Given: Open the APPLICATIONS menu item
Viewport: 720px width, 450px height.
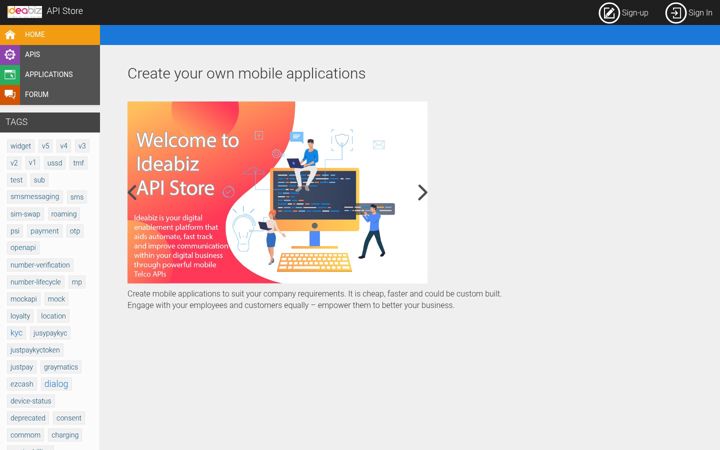Looking at the screenshot, I should click(x=50, y=74).
